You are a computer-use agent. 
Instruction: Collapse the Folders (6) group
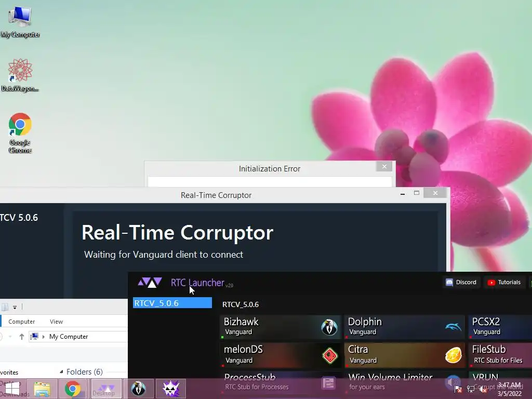pyautogui.click(x=61, y=372)
